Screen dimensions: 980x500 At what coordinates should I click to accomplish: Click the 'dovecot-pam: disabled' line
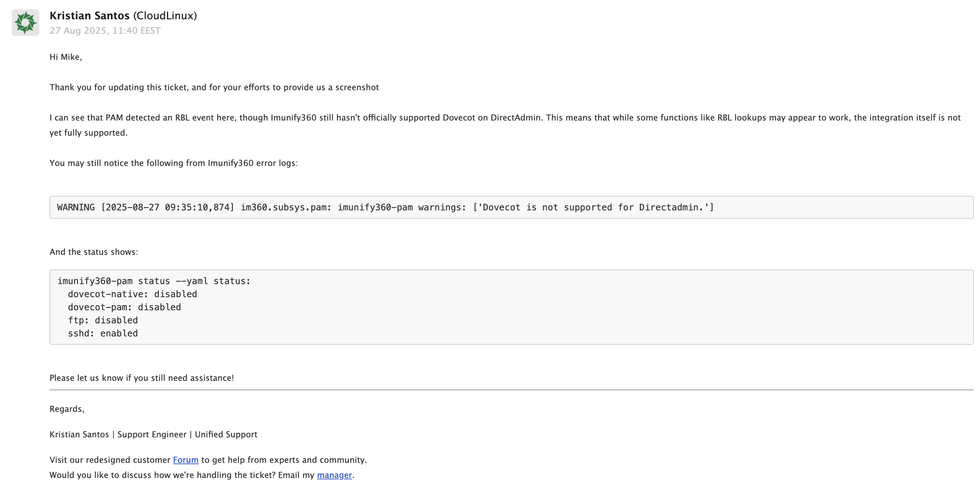click(124, 307)
